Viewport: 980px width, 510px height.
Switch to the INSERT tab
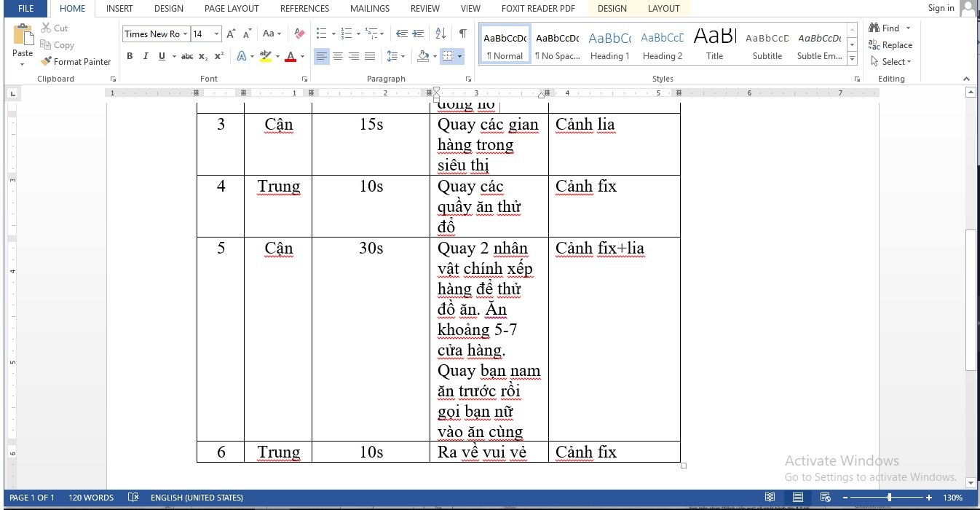119,9
